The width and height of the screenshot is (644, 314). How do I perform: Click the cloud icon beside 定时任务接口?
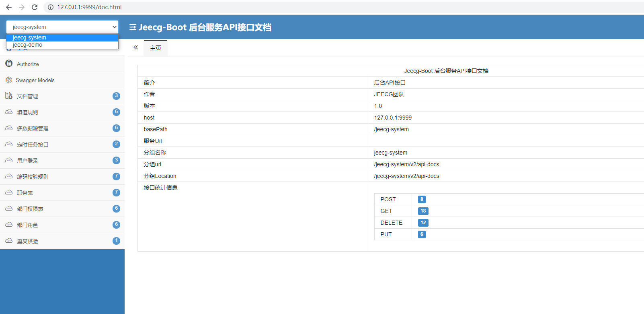pyautogui.click(x=9, y=144)
